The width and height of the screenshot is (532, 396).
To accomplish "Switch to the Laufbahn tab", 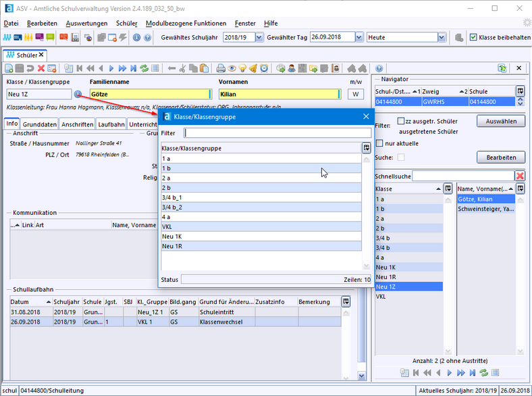I will (111, 124).
